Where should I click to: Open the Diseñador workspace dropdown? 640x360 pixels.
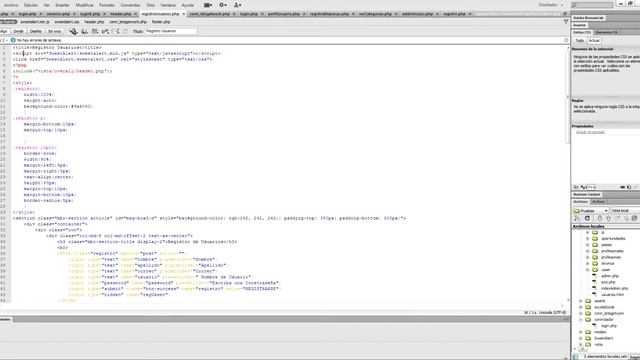[551, 5]
